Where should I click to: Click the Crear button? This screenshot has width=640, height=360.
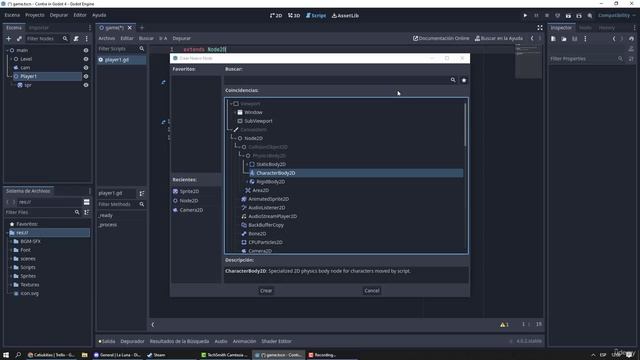pos(266,291)
